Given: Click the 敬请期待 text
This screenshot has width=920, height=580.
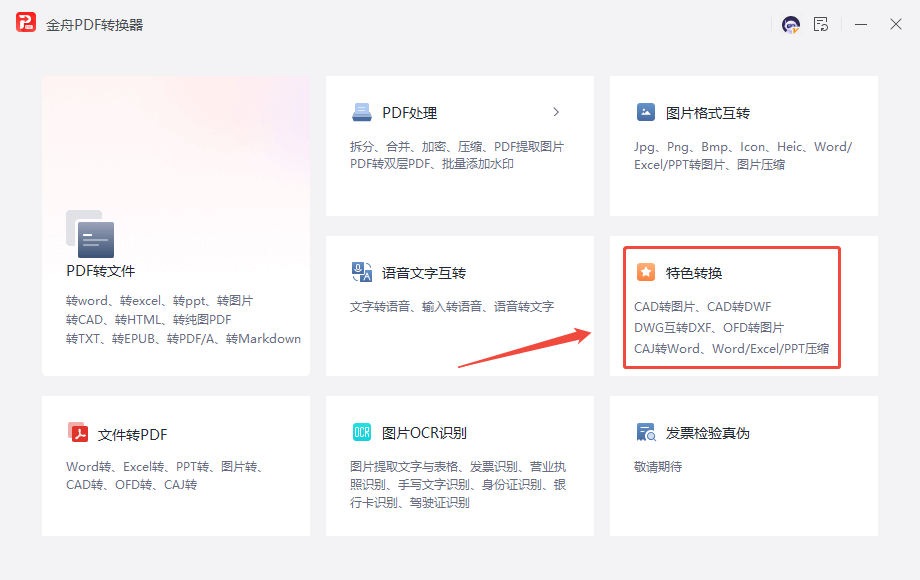Looking at the screenshot, I should pos(658,466).
